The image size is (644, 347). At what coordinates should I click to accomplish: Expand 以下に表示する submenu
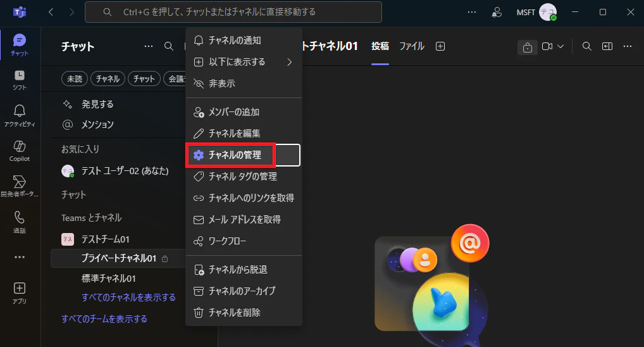click(x=244, y=62)
